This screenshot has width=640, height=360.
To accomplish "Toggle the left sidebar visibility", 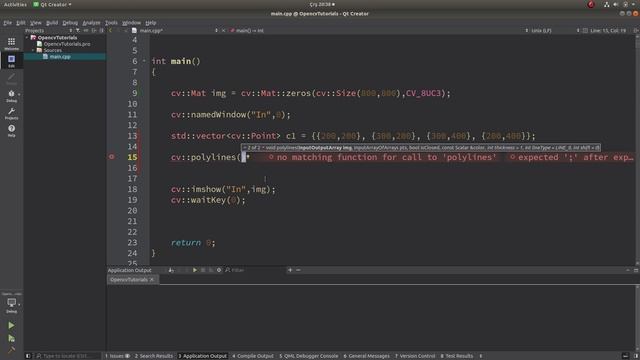I will pyautogui.click(x=28, y=356).
